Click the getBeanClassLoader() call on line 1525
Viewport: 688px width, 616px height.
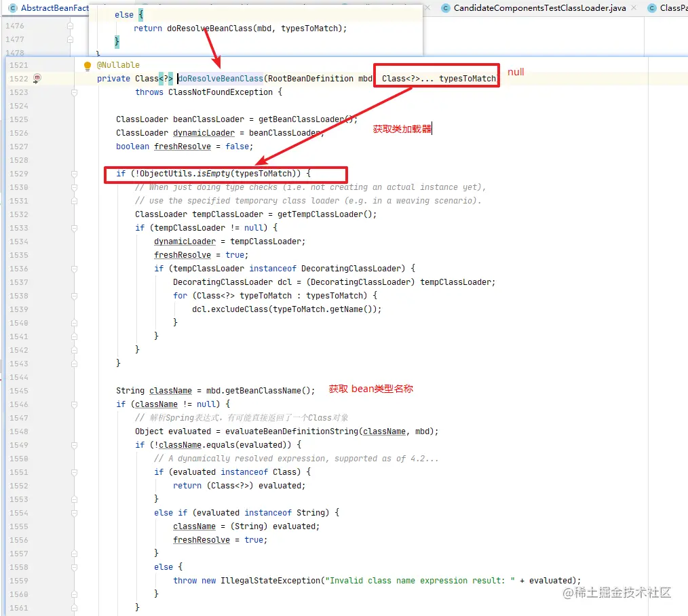tap(305, 119)
